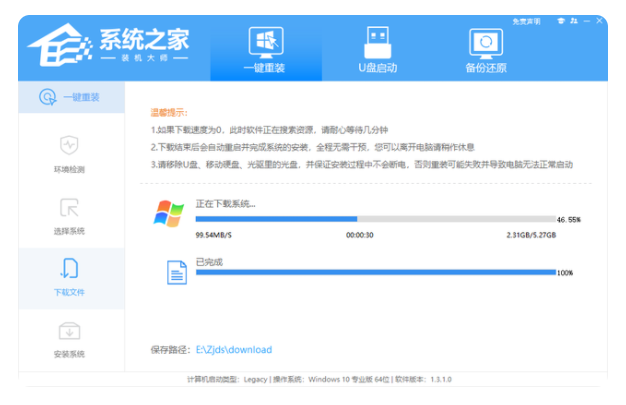
Task: Open the 安装系统 install step
Action: [69, 337]
